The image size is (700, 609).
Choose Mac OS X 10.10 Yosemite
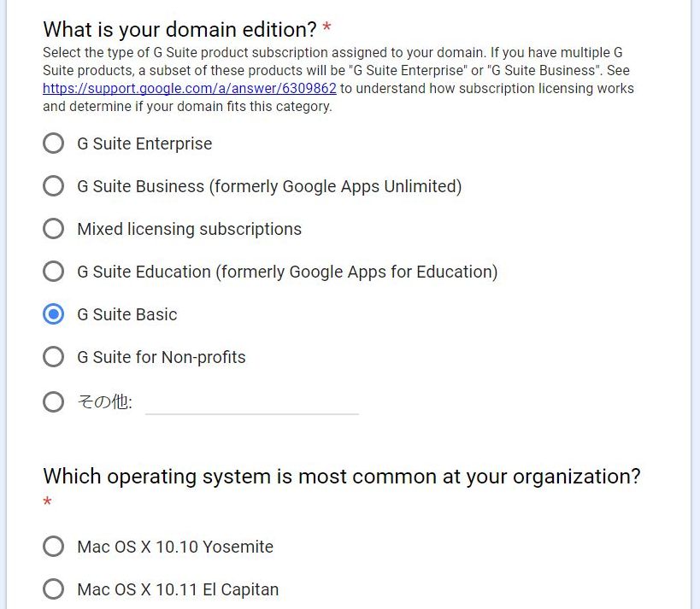(x=54, y=547)
